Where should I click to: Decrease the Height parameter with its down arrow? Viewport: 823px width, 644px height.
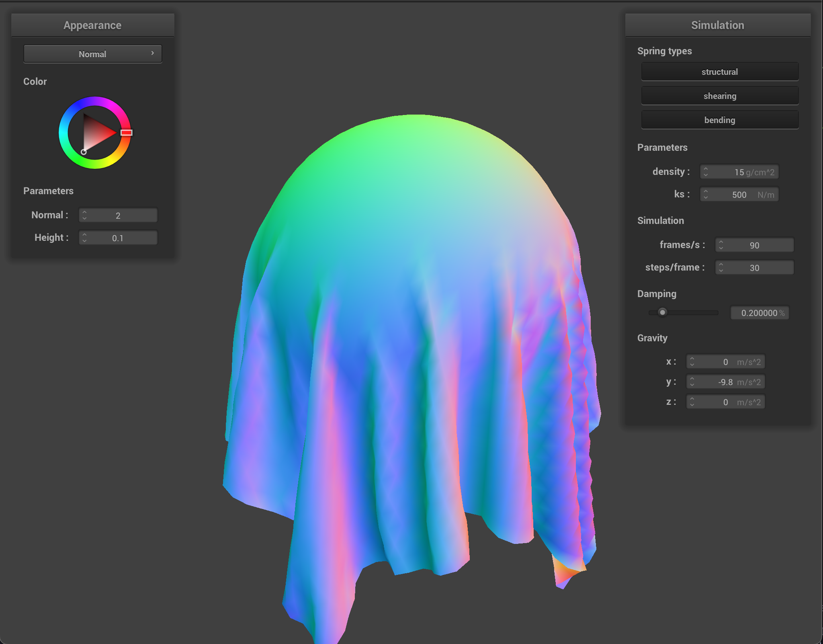click(85, 240)
